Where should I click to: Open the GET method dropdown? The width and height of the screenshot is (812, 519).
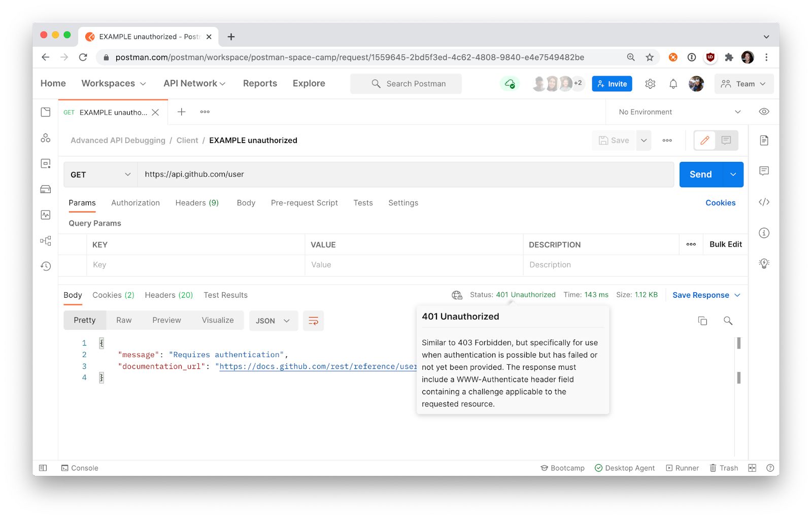click(x=100, y=175)
